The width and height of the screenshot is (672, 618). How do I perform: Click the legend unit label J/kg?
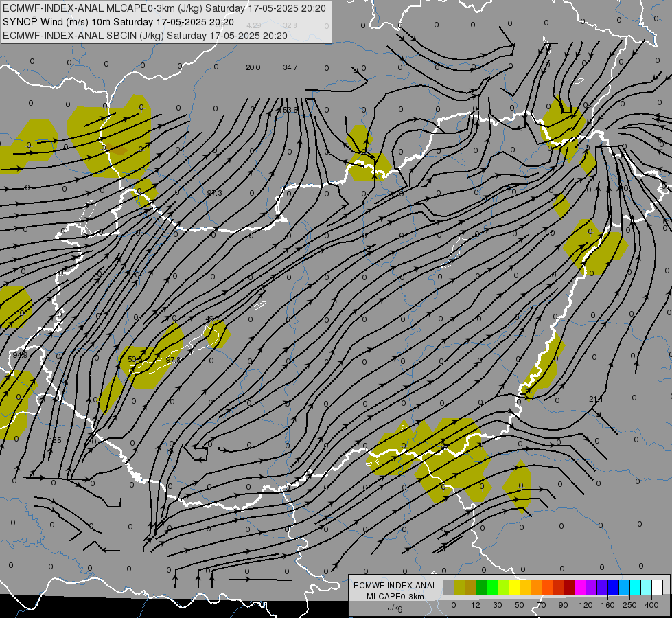coord(395,608)
